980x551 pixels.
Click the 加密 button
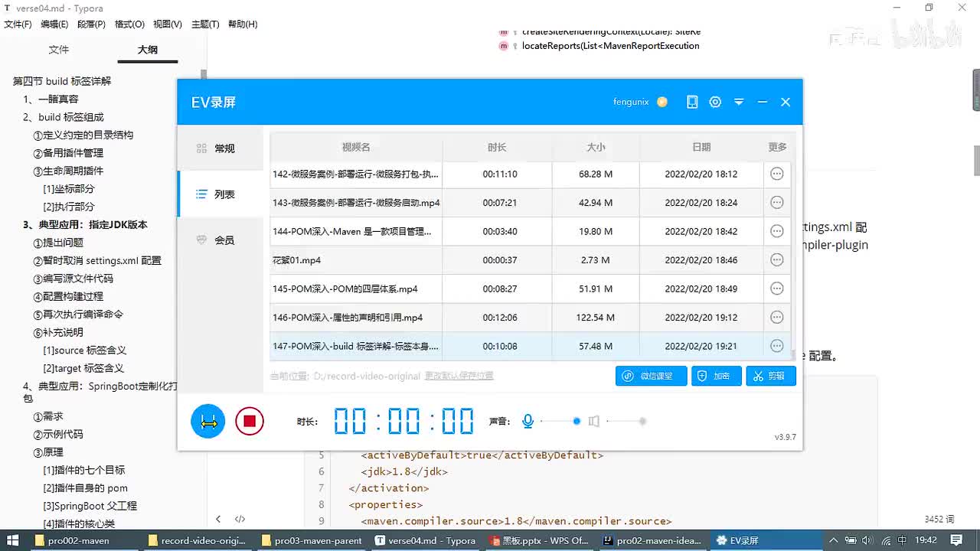point(716,376)
